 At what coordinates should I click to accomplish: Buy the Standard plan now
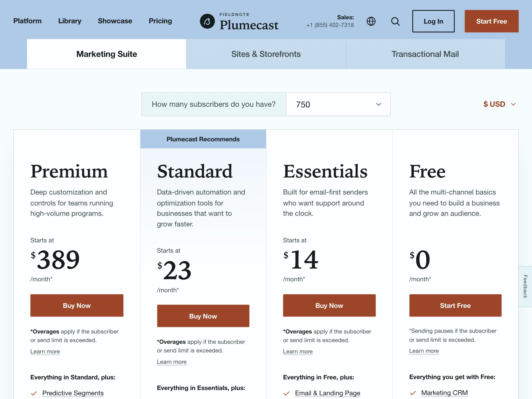pos(203,316)
